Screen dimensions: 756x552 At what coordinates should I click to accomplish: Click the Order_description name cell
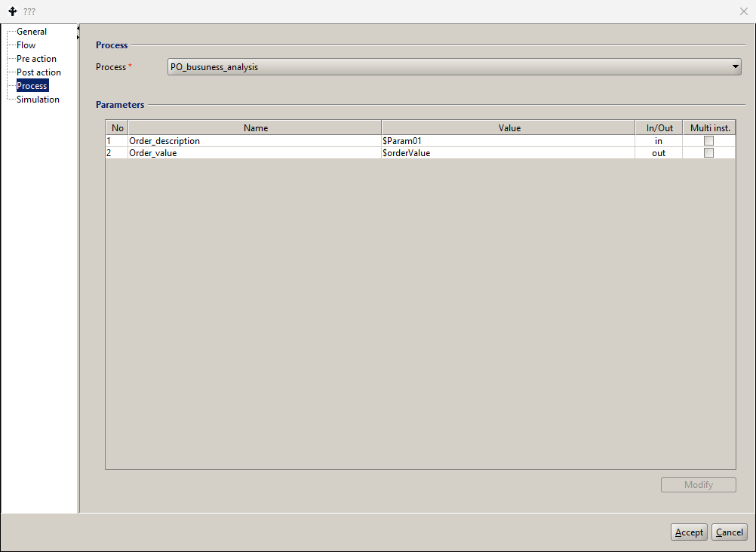254,141
